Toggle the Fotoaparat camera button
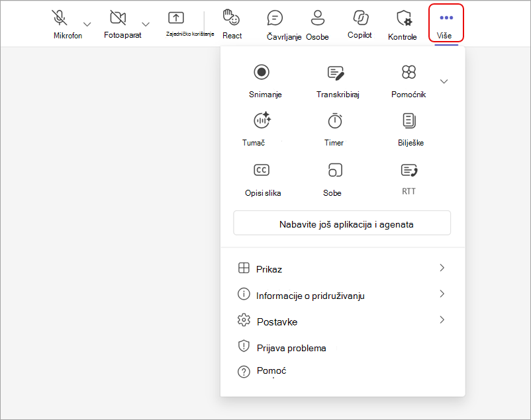Viewport: 531px width, 420px height. pyautogui.click(x=118, y=17)
